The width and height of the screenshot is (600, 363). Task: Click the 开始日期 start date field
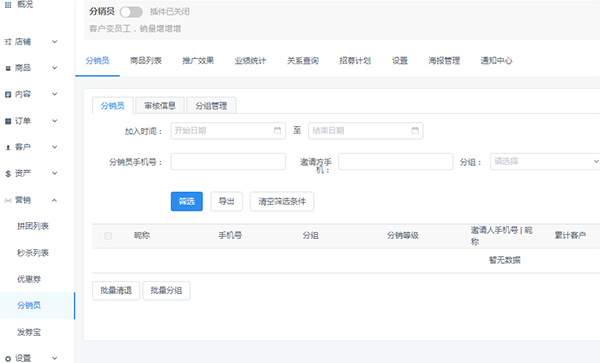point(228,131)
